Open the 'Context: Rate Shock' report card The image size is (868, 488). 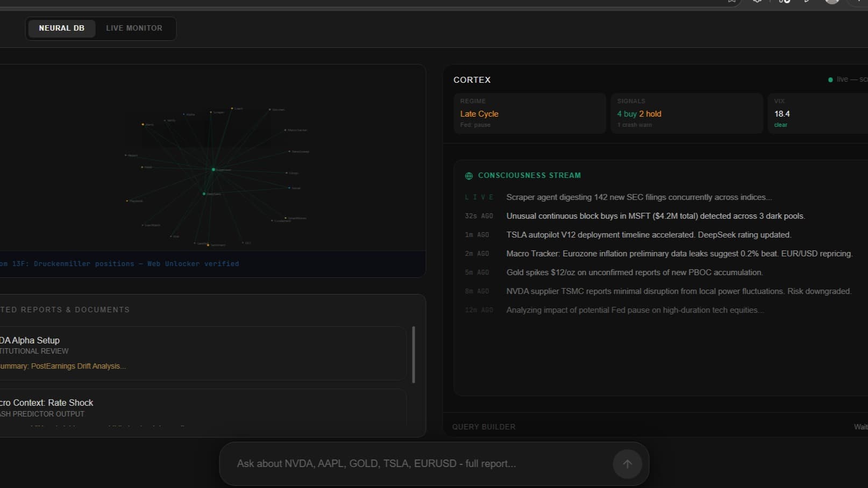click(x=203, y=408)
